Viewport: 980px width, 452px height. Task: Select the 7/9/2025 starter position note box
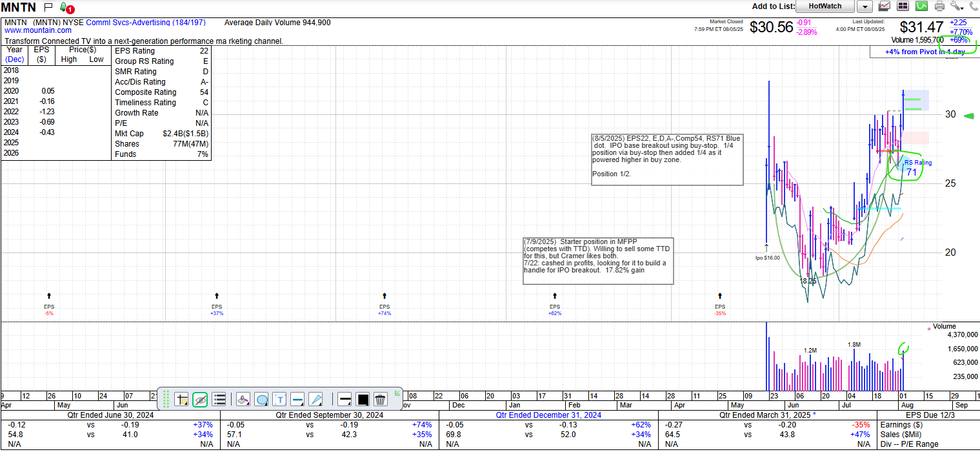598,261
